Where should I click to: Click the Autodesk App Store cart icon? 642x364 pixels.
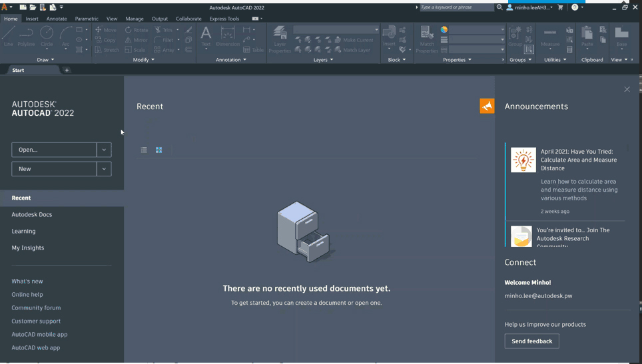pyautogui.click(x=561, y=7)
